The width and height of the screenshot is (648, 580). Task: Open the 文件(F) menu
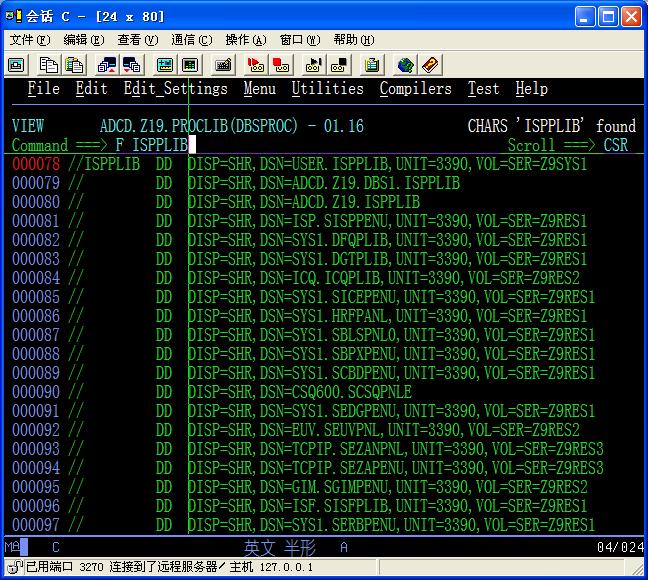[x=30, y=40]
